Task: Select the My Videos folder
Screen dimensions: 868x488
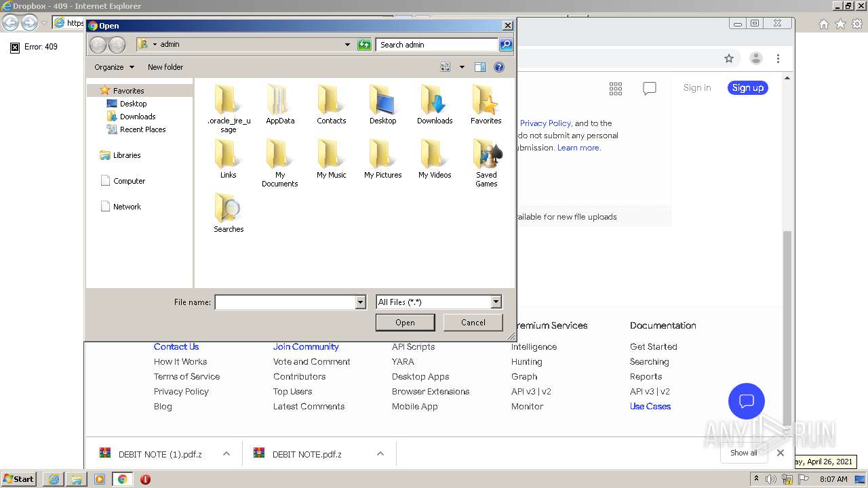Action: (435, 159)
